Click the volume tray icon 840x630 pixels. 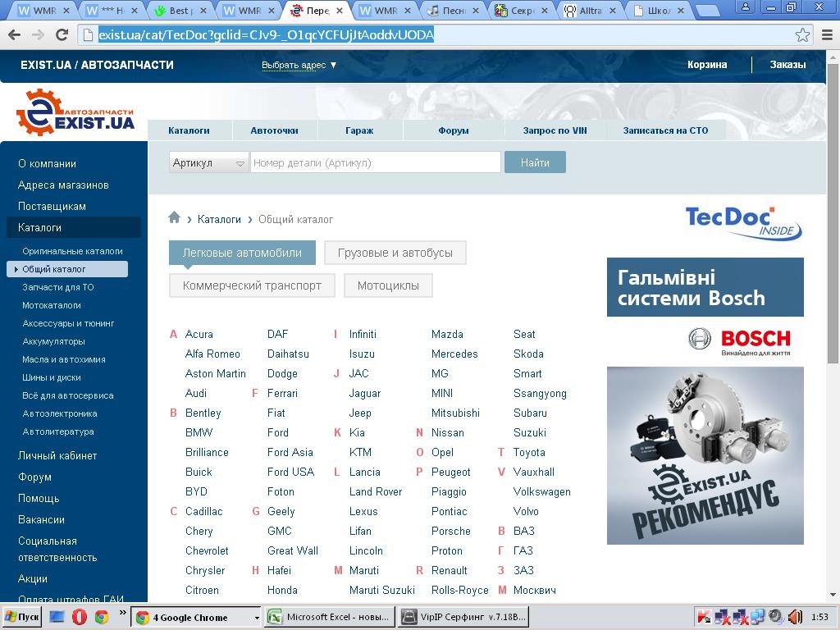795,617
